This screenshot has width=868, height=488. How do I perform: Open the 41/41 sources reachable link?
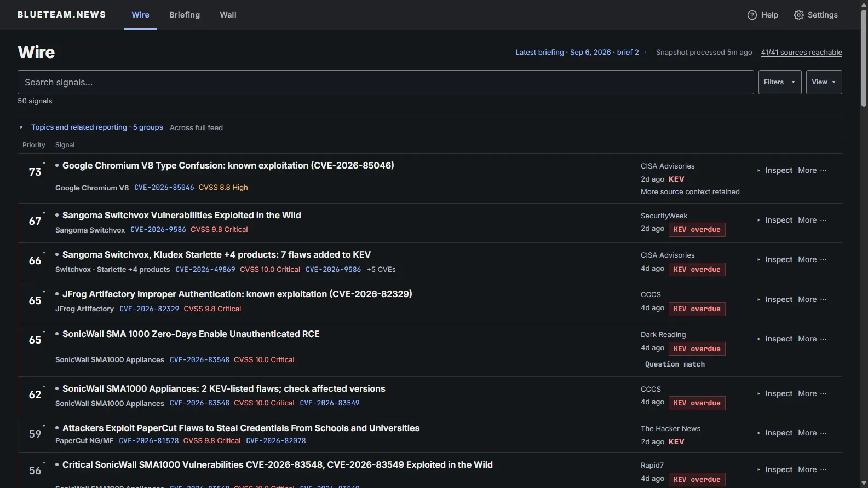coord(801,52)
